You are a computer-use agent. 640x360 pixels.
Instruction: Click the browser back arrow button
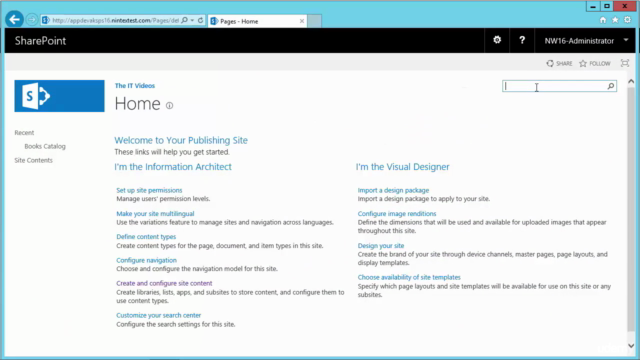pos(14,19)
